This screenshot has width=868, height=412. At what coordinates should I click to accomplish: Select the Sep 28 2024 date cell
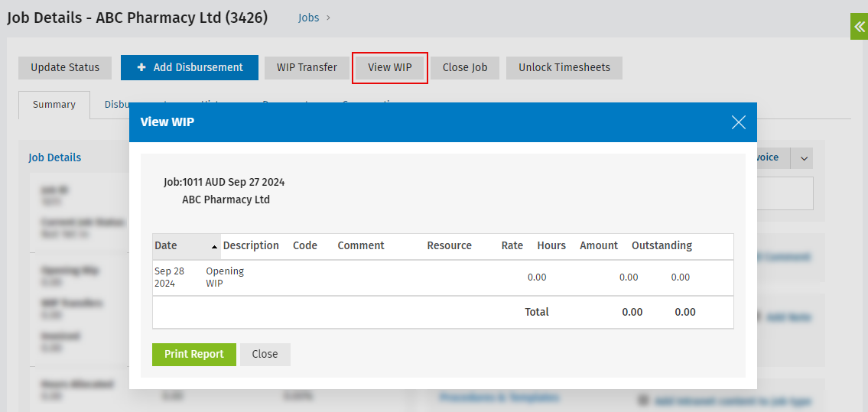(169, 277)
